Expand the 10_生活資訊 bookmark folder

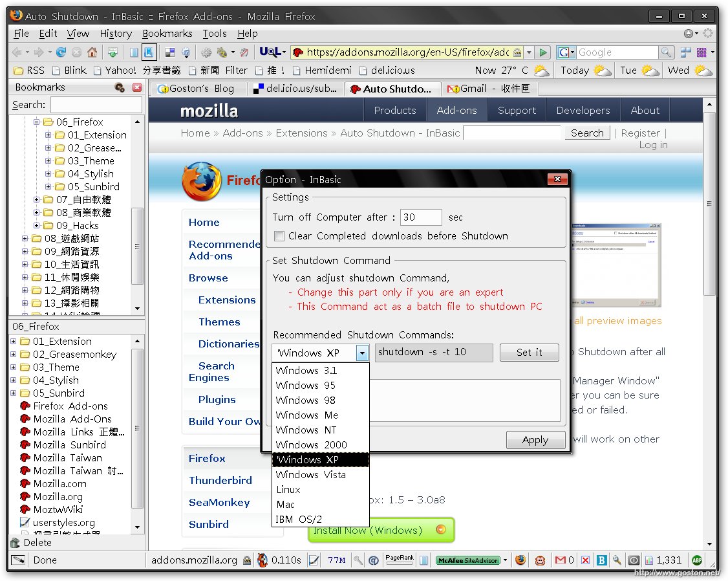tap(25, 265)
